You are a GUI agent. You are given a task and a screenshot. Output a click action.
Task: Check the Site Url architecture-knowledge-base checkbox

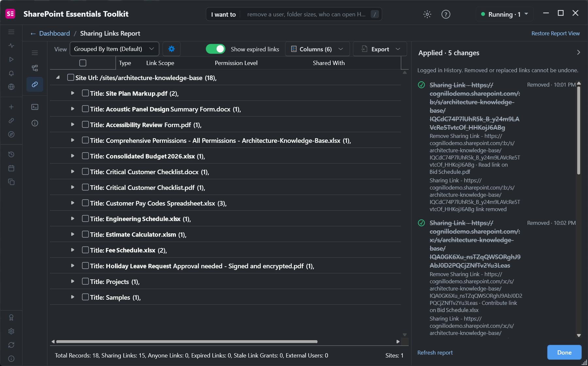click(71, 77)
